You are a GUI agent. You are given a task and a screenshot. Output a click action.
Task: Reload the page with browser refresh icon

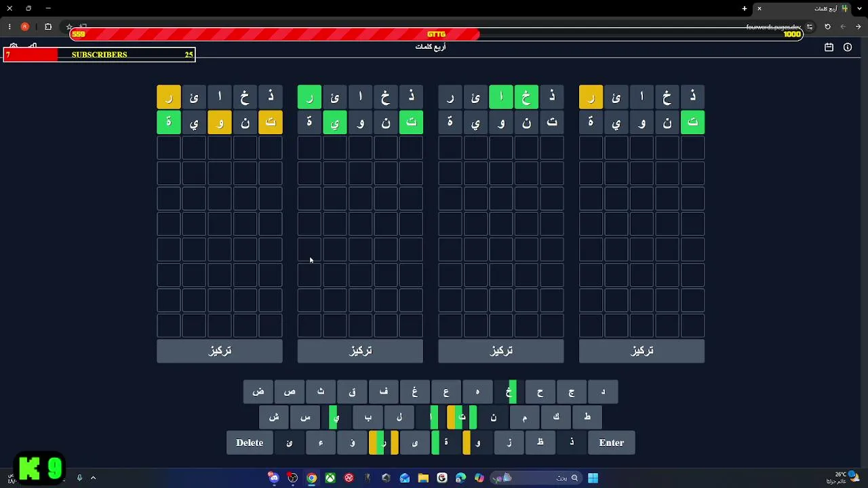[827, 27]
